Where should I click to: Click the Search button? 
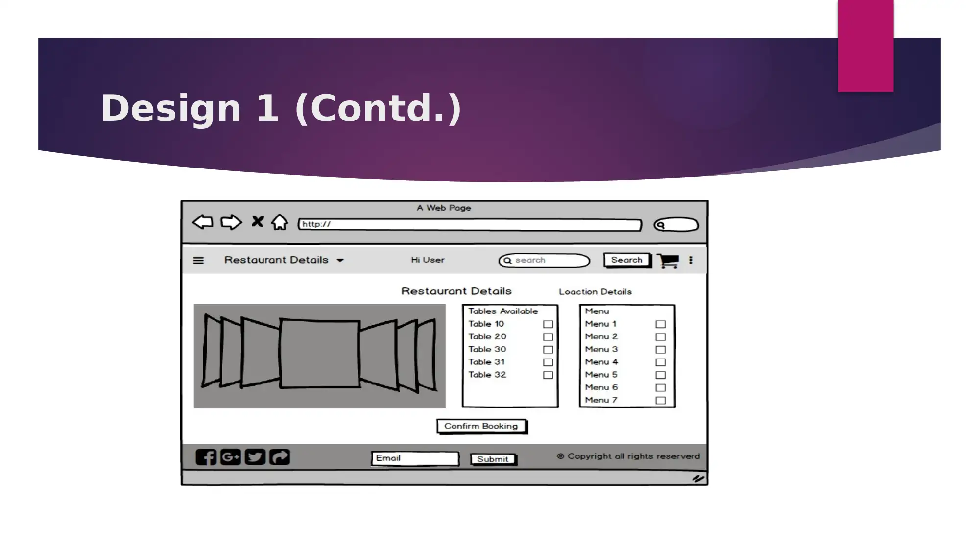pos(626,260)
